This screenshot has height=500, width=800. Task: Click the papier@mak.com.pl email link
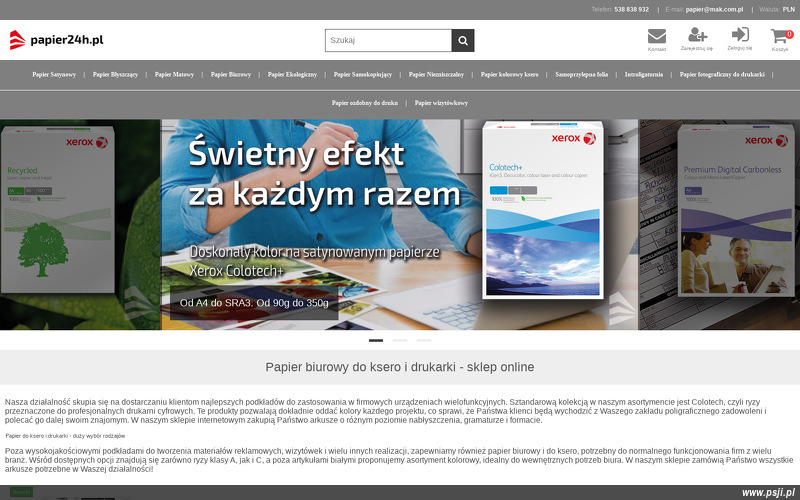coord(714,10)
